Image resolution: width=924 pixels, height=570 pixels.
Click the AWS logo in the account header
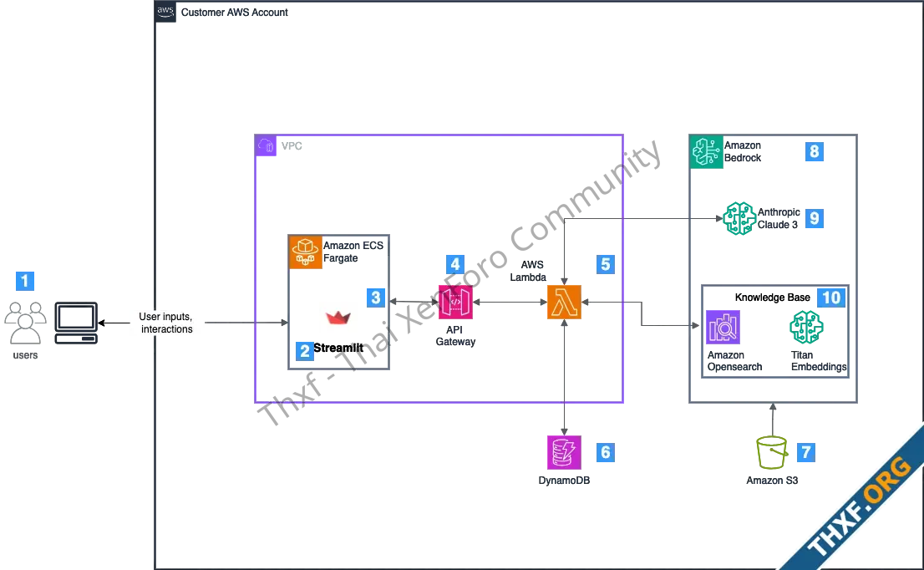tap(165, 12)
